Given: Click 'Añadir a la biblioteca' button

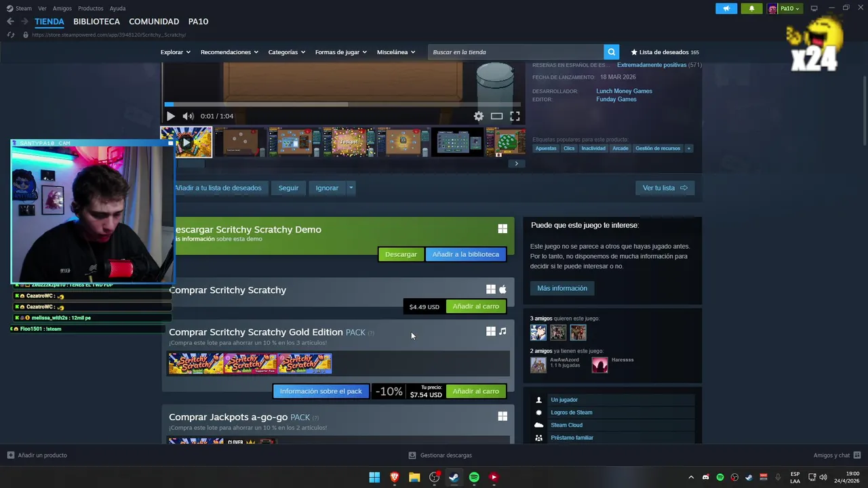Looking at the screenshot, I should (466, 254).
